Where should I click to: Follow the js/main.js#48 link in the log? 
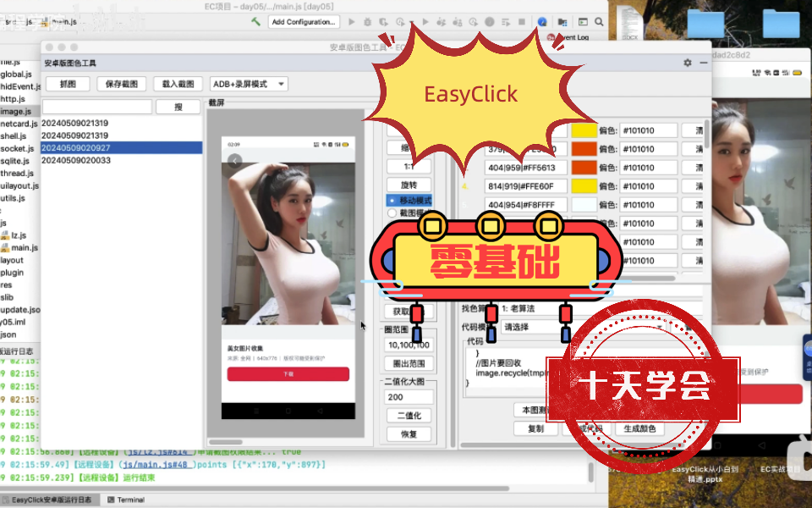click(158, 465)
